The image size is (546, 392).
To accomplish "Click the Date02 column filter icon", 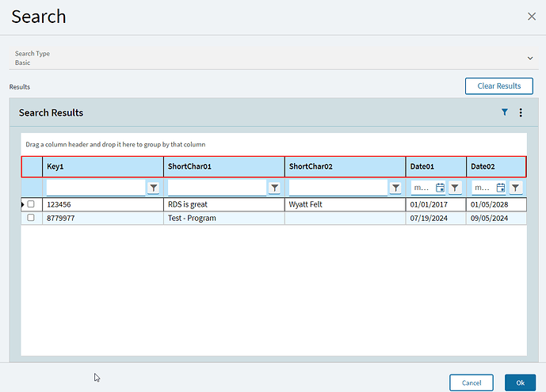I will (516, 188).
